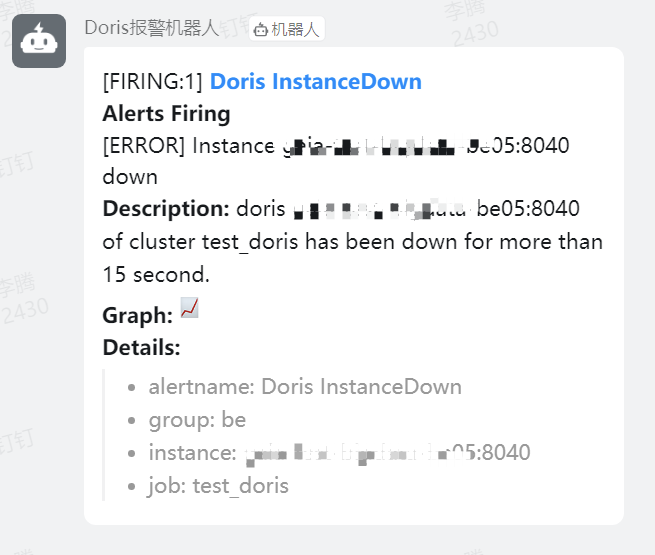655x555 pixels.
Task: Open the Doris InstanceDown alert link
Action: tap(315, 81)
